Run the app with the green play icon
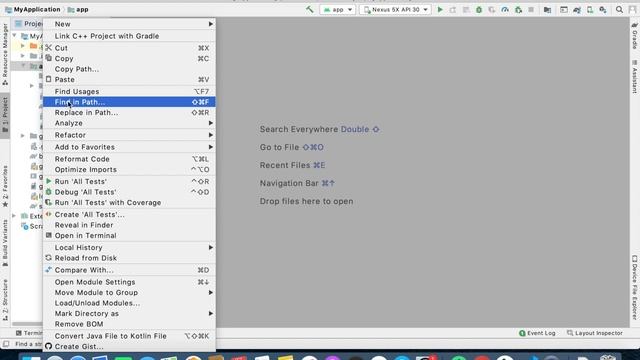The width and height of the screenshot is (640, 360). [x=440, y=9]
